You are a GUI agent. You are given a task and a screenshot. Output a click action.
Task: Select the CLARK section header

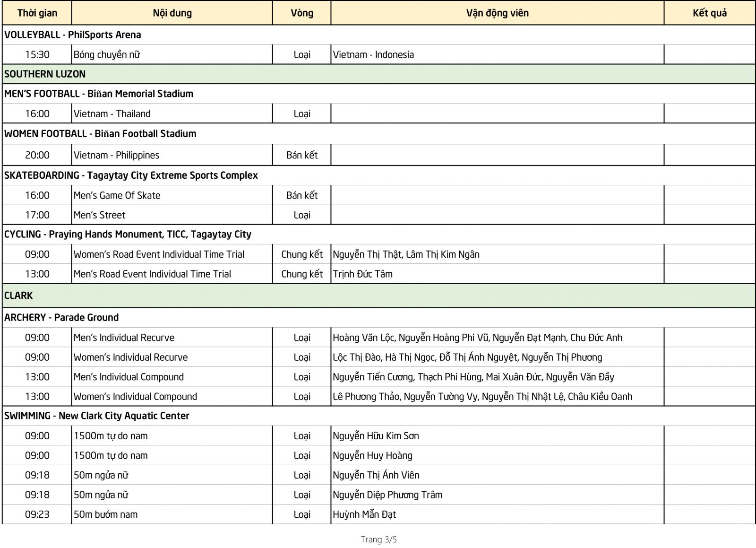[17, 295]
